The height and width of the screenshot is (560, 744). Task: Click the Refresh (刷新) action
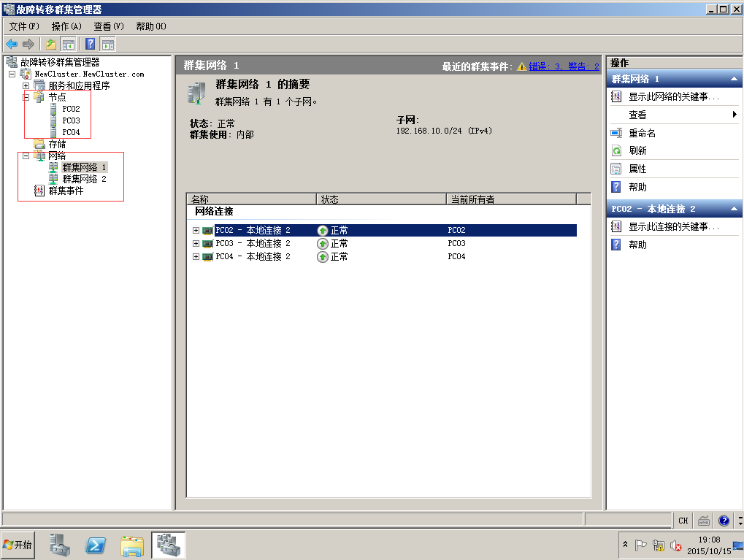[x=637, y=151]
